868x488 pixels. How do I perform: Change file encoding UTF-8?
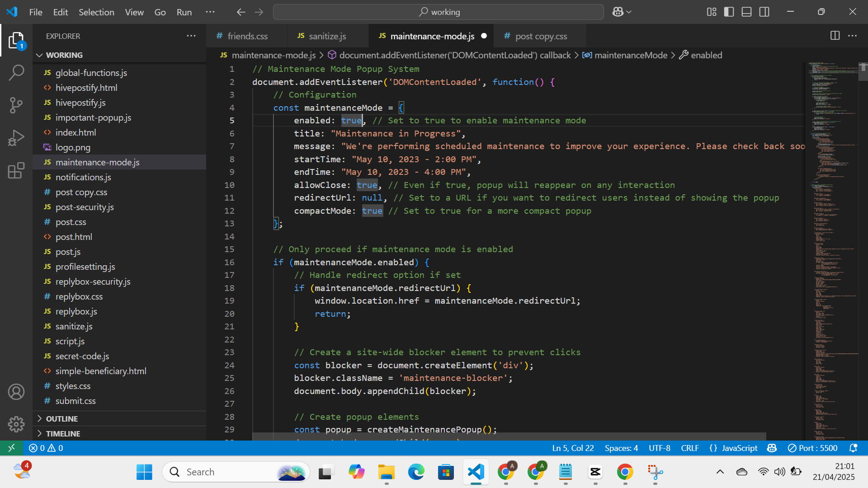[x=660, y=448]
